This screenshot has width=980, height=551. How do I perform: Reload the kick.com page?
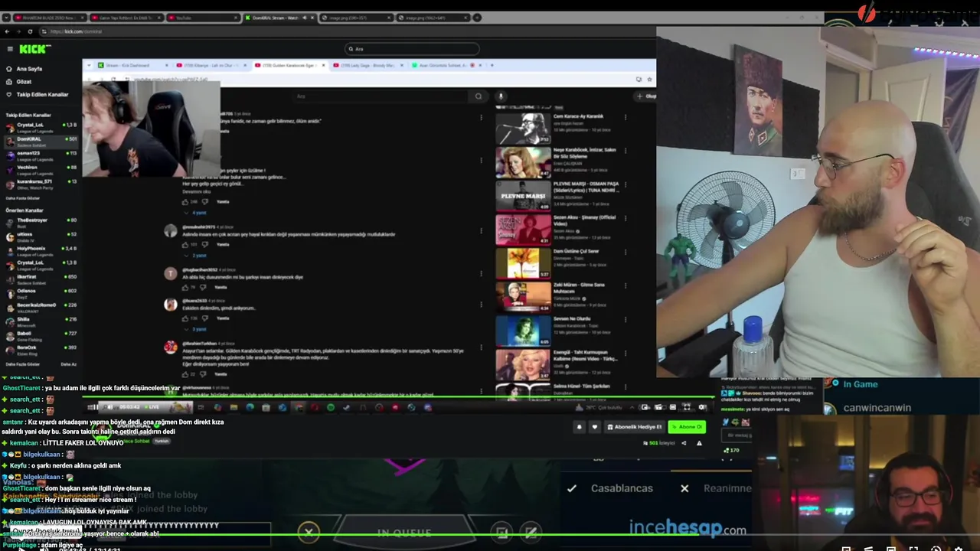point(30,31)
